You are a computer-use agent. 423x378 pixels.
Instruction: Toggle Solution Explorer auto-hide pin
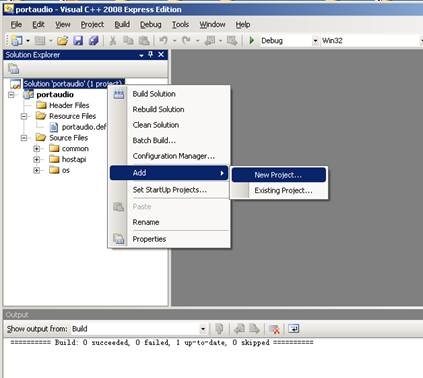pyautogui.click(x=151, y=54)
